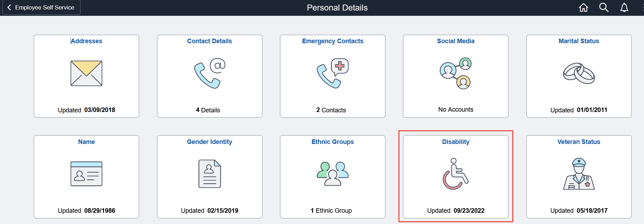Image resolution: width=644 pixels, height=224 pixels.
Task: Click the Veteran Status officer icon
Action: tap(579, 174)
